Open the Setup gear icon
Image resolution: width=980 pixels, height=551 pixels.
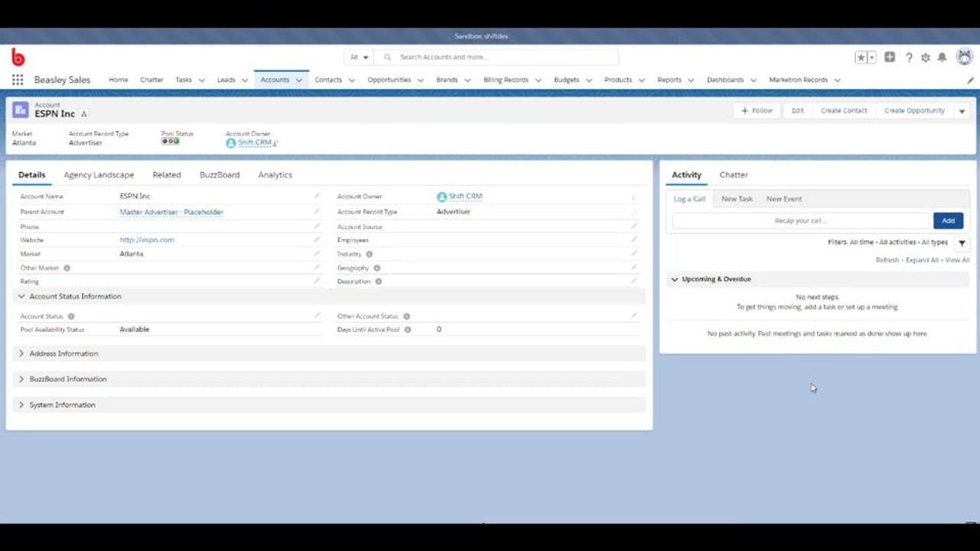[926, 57]
